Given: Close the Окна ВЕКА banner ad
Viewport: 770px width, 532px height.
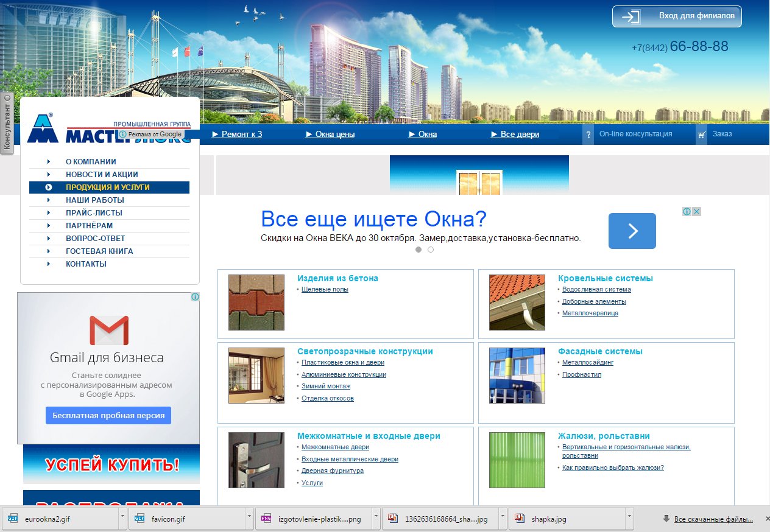Looking at the screenshot, I should click(696, 212).
